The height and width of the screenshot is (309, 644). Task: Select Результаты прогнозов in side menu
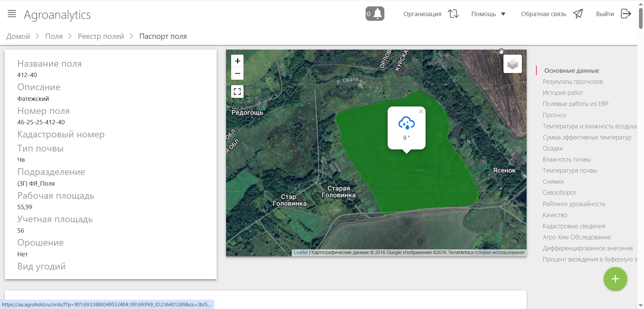click(x=573, y=82)
